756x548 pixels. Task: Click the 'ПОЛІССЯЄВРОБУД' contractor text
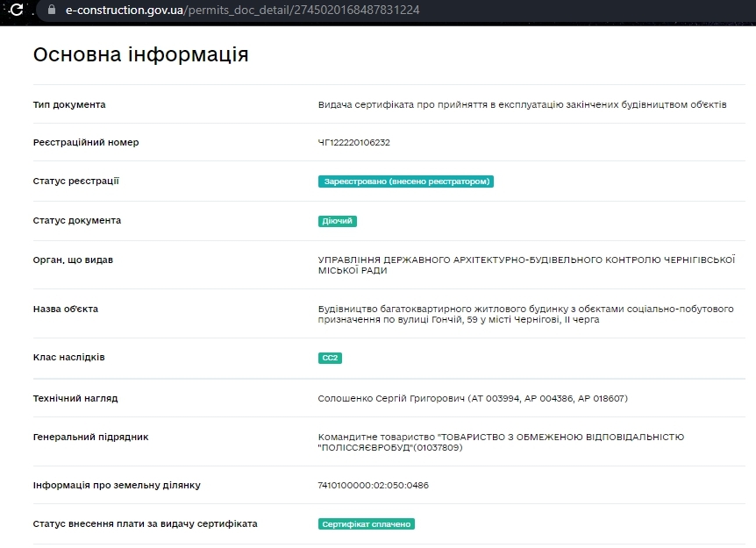tap(501, 443)
